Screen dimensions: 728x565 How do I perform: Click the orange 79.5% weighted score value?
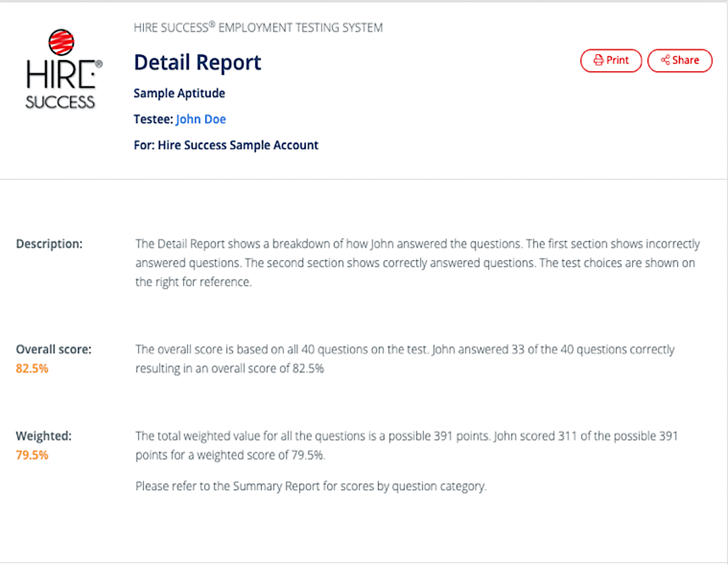(32, 455)
